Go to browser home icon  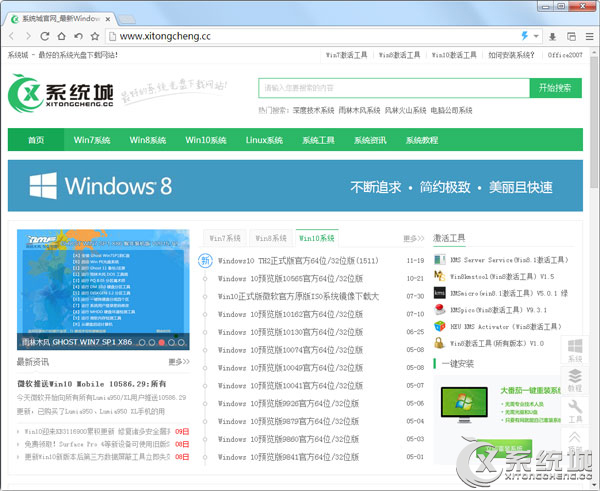tap(61, 36)
